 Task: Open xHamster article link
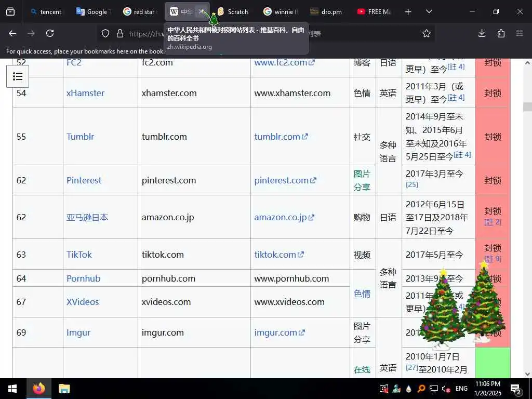coord(86,93)
